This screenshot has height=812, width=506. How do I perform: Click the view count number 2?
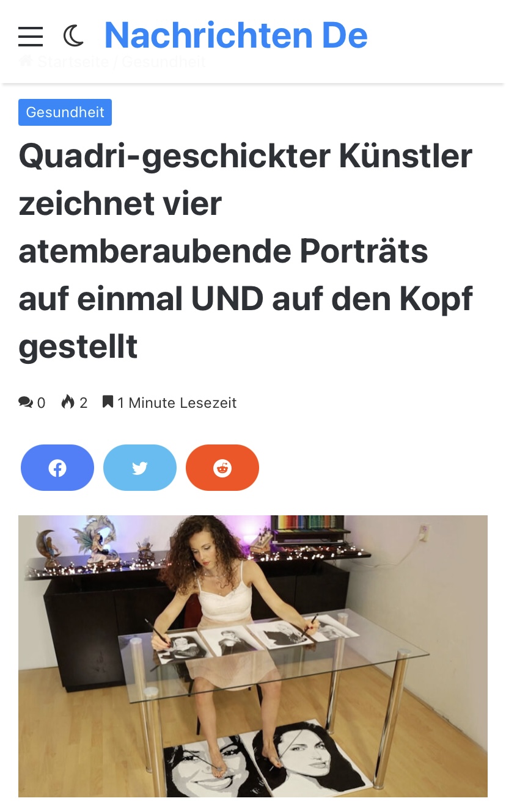[x=84, y=403]
